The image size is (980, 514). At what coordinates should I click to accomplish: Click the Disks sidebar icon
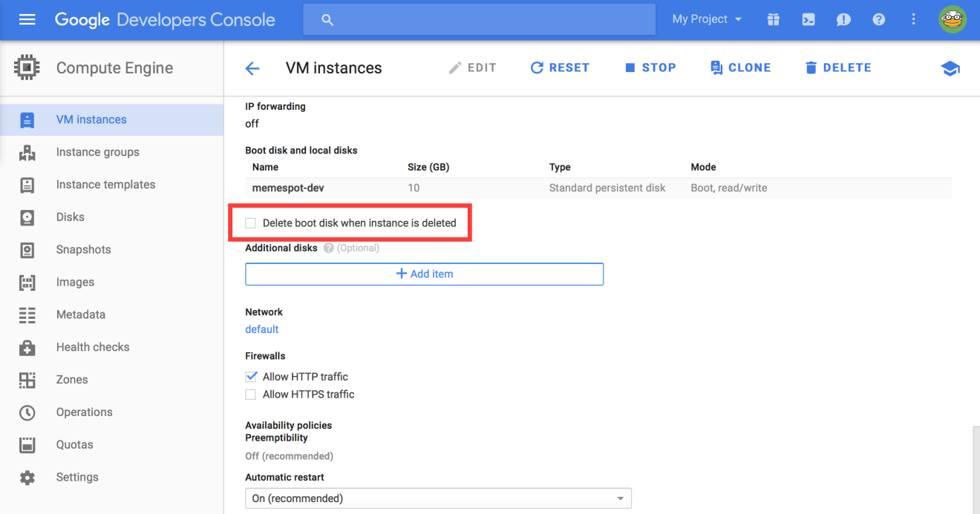(27, 217)
